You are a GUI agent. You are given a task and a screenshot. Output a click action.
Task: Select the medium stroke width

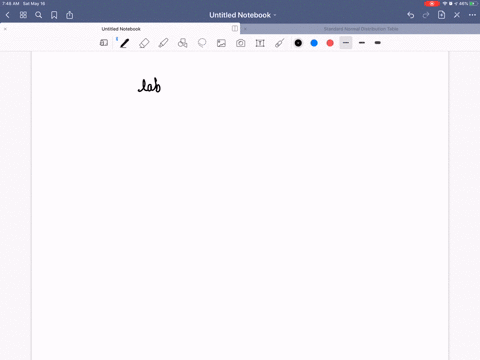click(362, 43)
